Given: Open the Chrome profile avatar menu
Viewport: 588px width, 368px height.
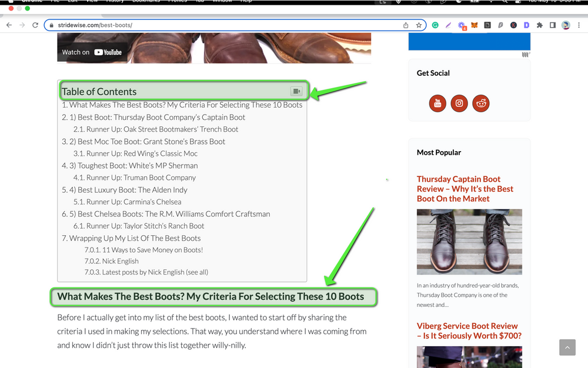Looking at the screenshot, I should coord(566,25).
